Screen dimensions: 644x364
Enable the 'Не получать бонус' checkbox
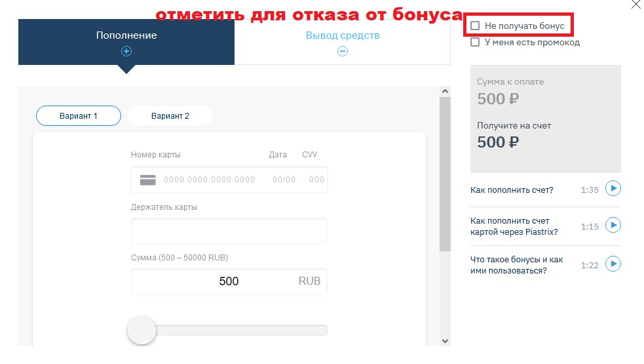476,26
